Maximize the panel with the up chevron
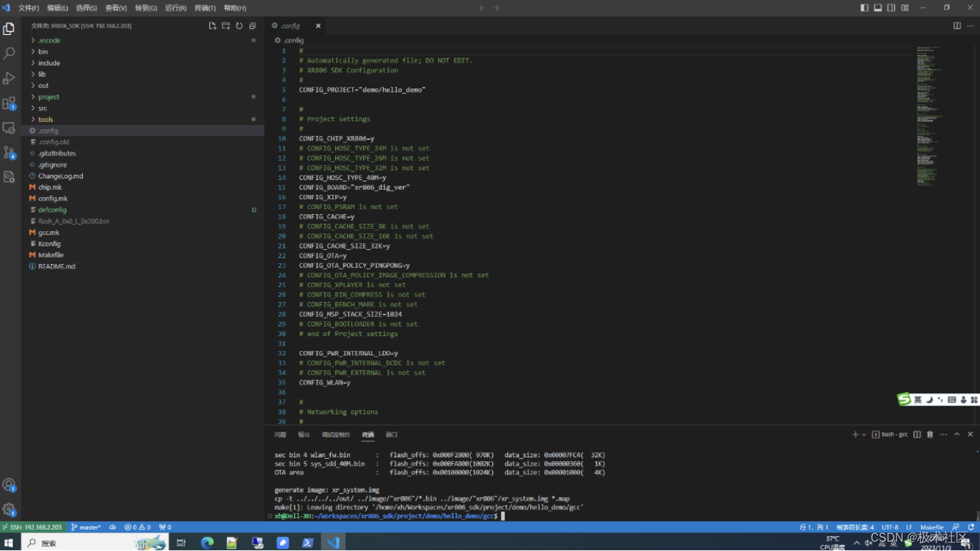Viewport: 980px width, 551px height. [x=957, y=434]
